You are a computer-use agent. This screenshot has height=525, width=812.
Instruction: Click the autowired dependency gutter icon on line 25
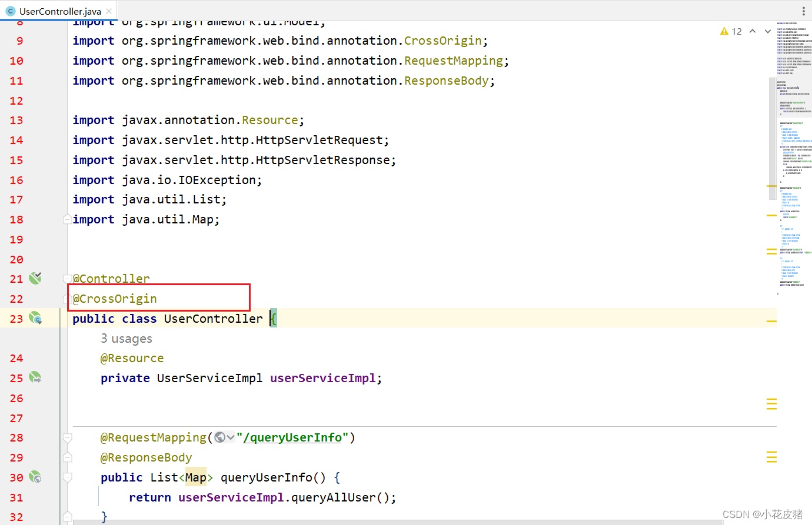pos(35,377)
